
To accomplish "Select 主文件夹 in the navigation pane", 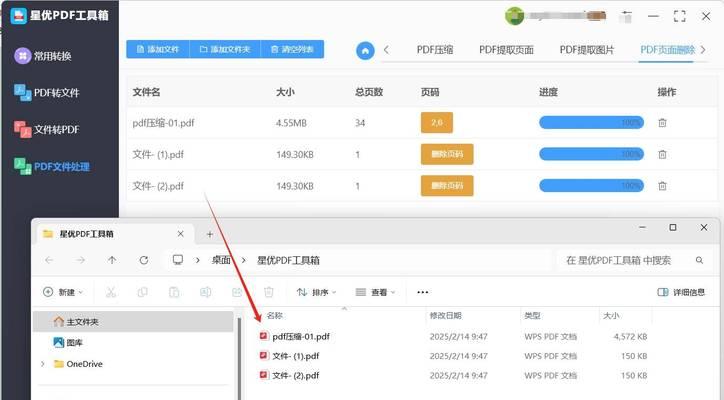I will point(133,321).
